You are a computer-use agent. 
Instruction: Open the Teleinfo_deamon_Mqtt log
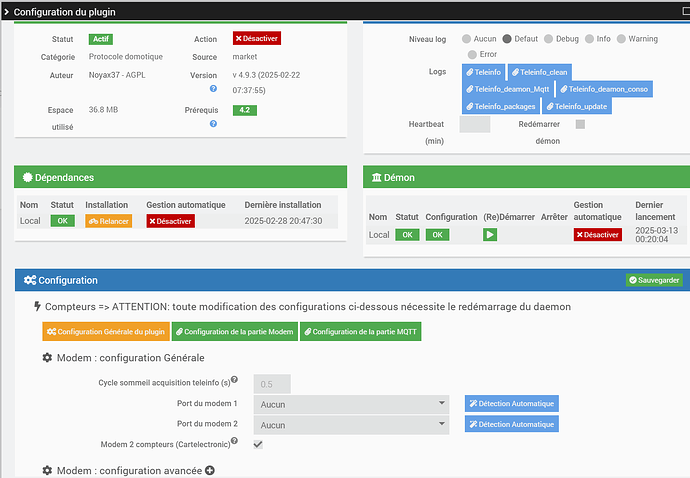(x=508, y=89)
